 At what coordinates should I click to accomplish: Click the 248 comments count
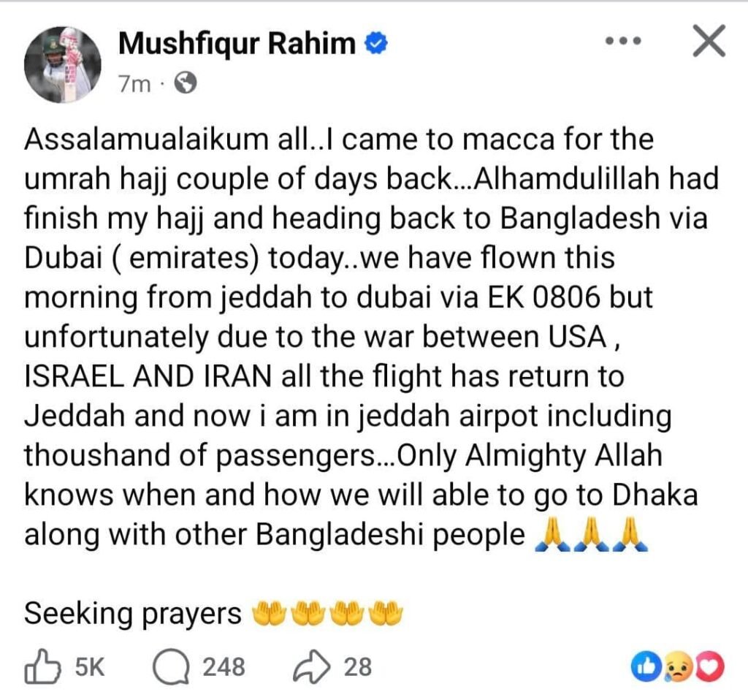click(x=224, y=666)
